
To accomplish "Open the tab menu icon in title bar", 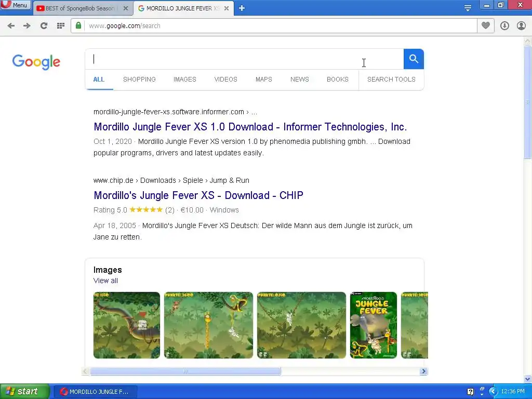I will point(468,8).
